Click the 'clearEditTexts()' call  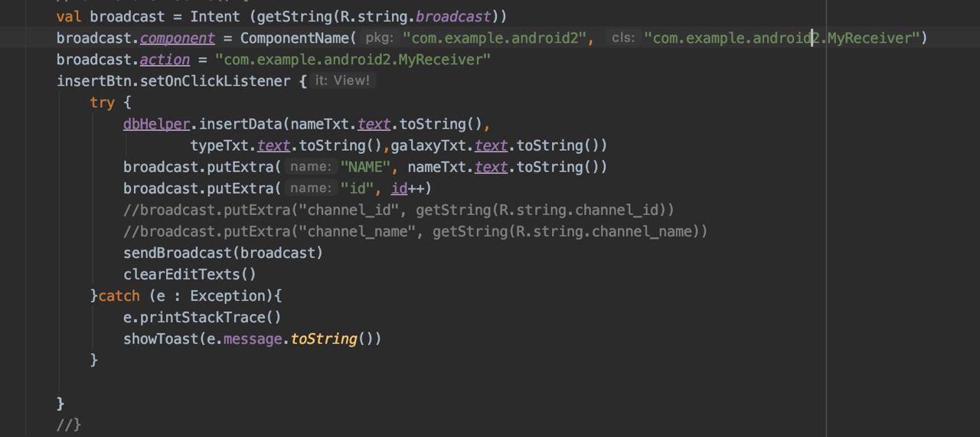[x=190, y=273]
